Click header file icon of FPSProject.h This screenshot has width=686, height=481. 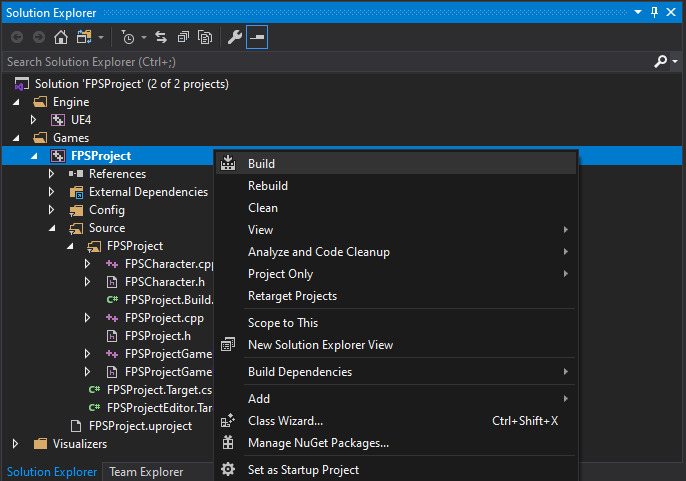coord(112,336)
